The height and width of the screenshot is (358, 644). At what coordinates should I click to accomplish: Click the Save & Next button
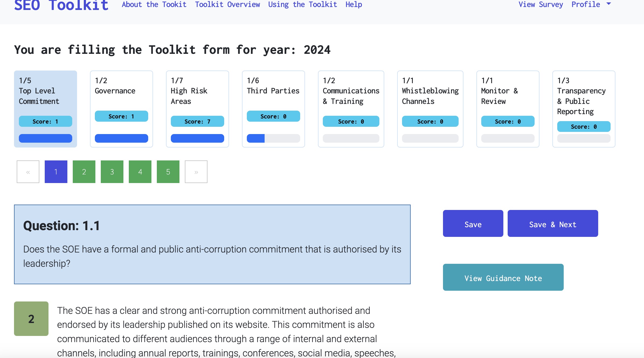[553, 223]
